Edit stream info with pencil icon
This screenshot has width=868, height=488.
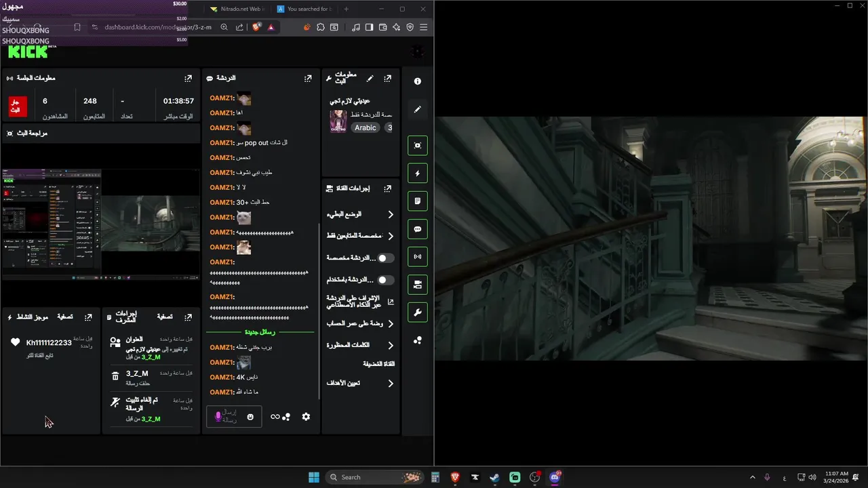point(370,79)
